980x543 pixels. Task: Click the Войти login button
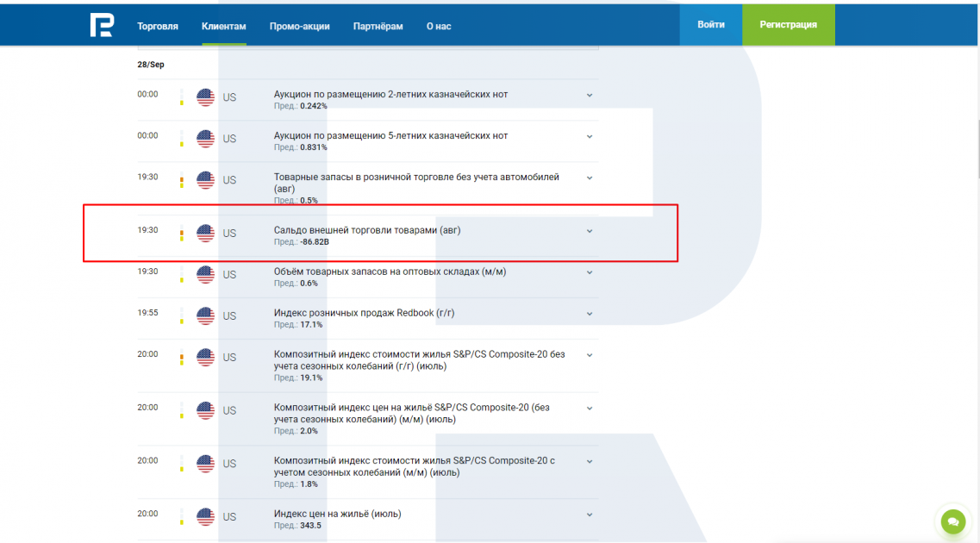(711, 25)
